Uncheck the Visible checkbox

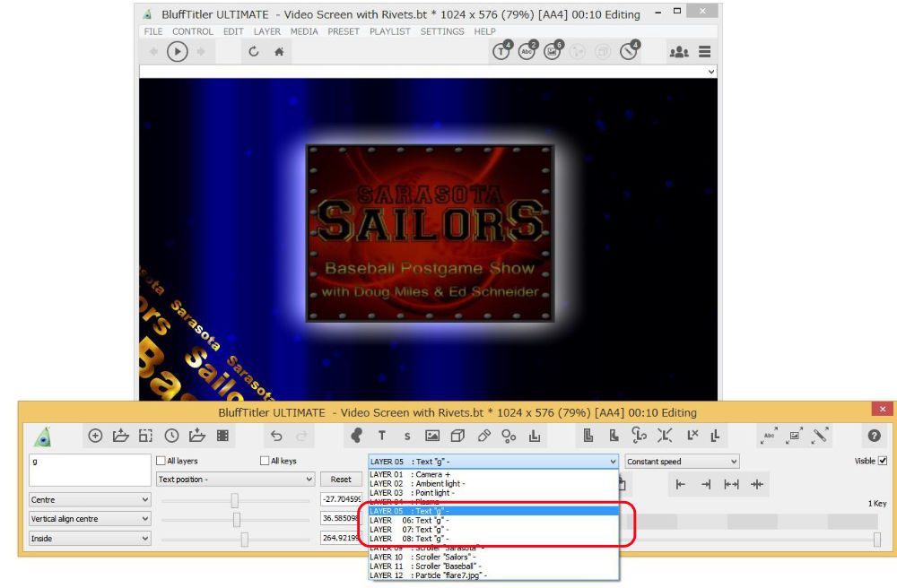click(883, 461)
